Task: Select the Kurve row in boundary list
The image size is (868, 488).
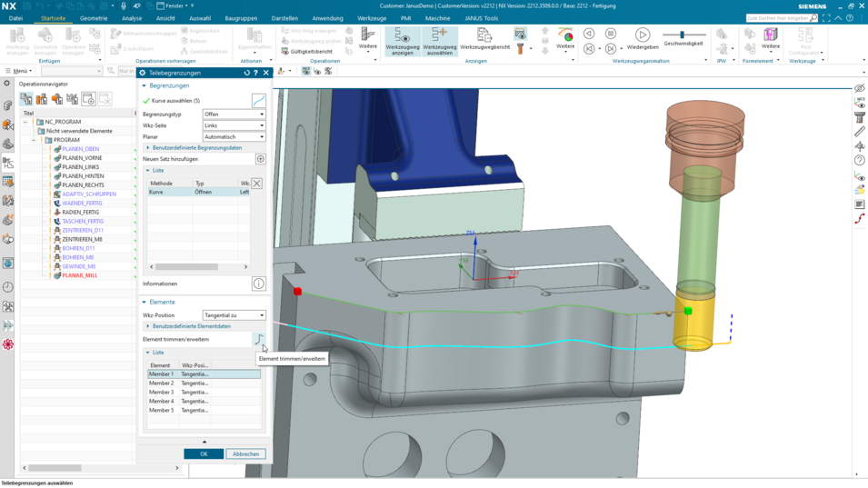Action: coord(199,192)
